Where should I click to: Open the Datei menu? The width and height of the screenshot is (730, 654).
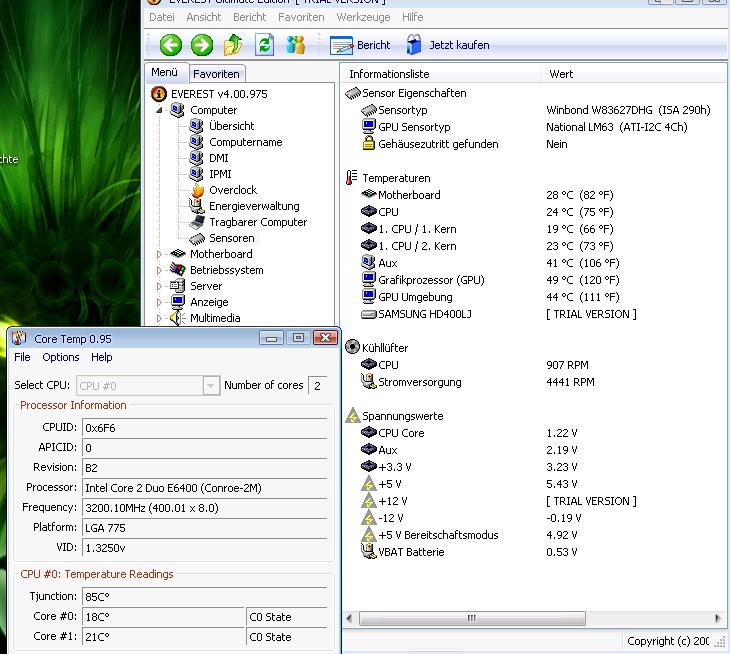click(162, 17)
